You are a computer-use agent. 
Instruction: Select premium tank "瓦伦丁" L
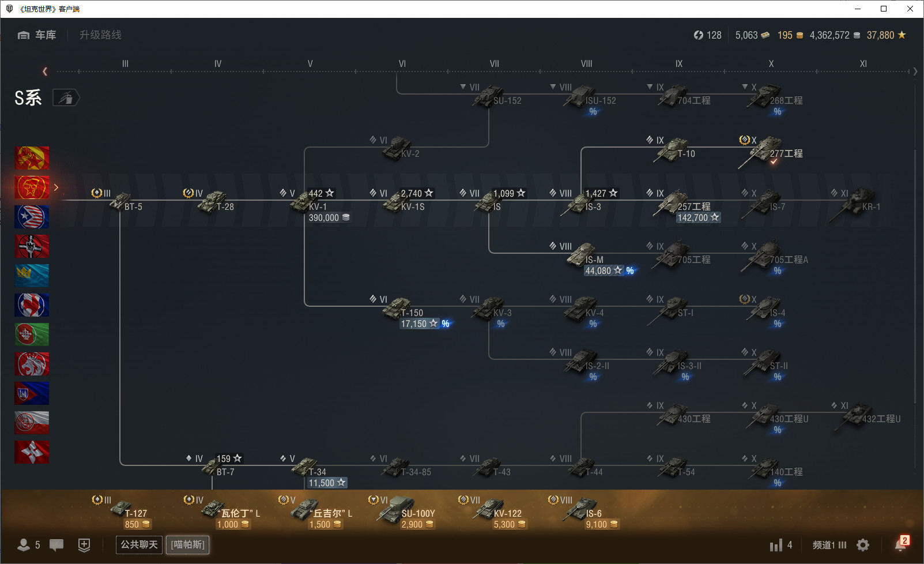[x=222, y=512]
